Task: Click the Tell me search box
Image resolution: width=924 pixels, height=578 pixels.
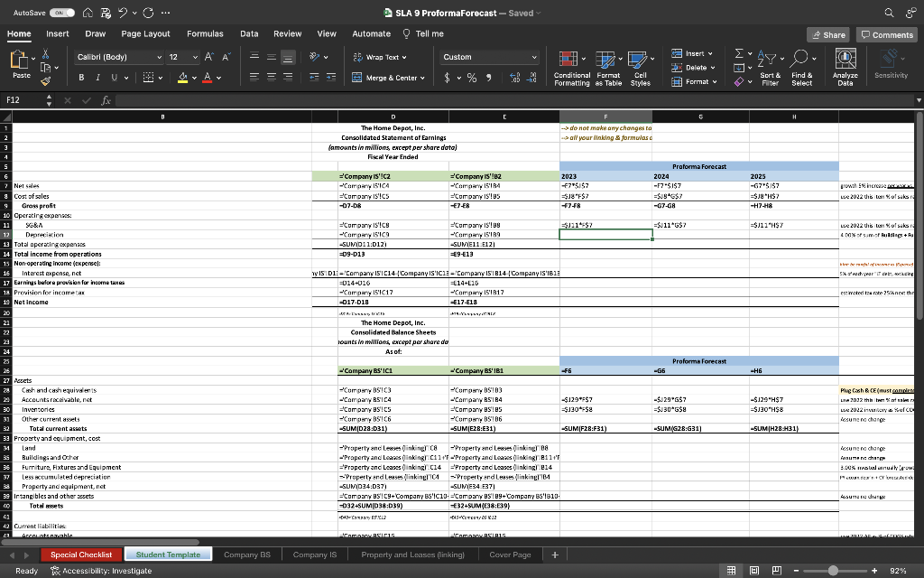Action: (423, 33)
